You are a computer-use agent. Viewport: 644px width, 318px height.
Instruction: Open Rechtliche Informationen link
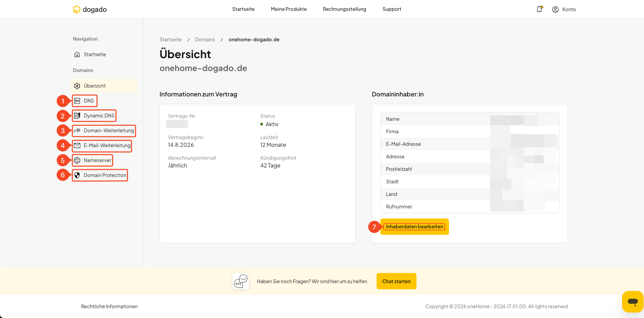point(109,306)
